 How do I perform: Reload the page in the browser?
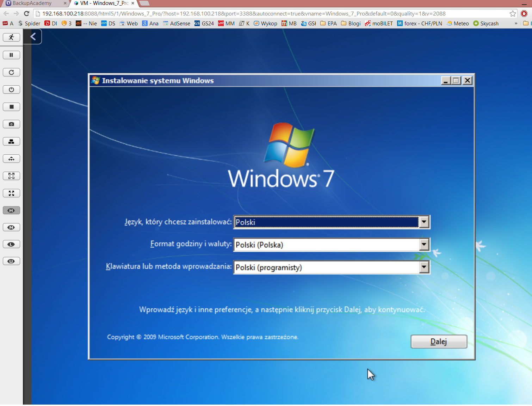click(x=26, y=13)
